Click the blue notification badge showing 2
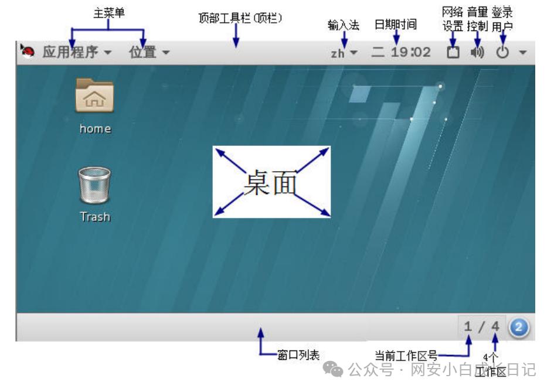 coord(519,327)
